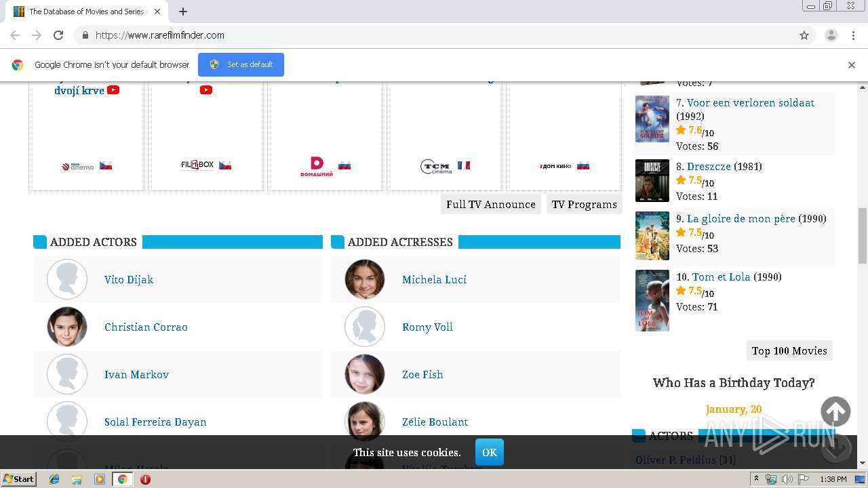Close the Database of Movies tab
Screen dimensions: 868x488
tap(157, 12)
